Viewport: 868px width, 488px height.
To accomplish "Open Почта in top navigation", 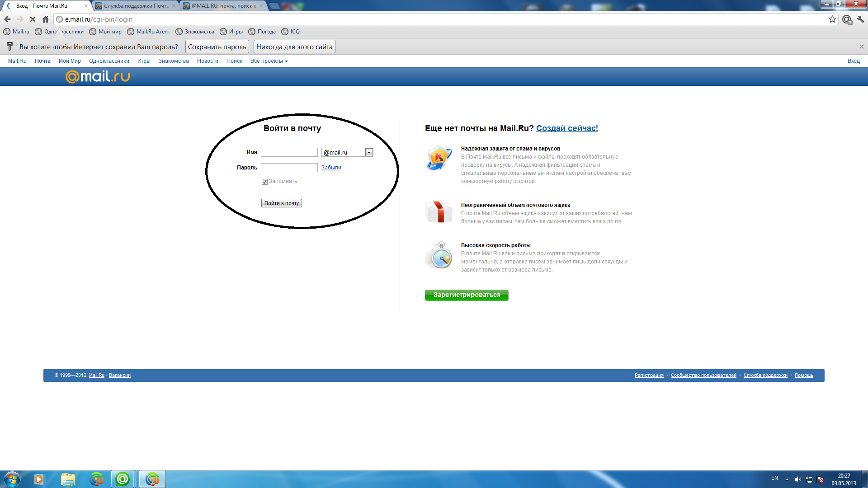I will point(42,61).
